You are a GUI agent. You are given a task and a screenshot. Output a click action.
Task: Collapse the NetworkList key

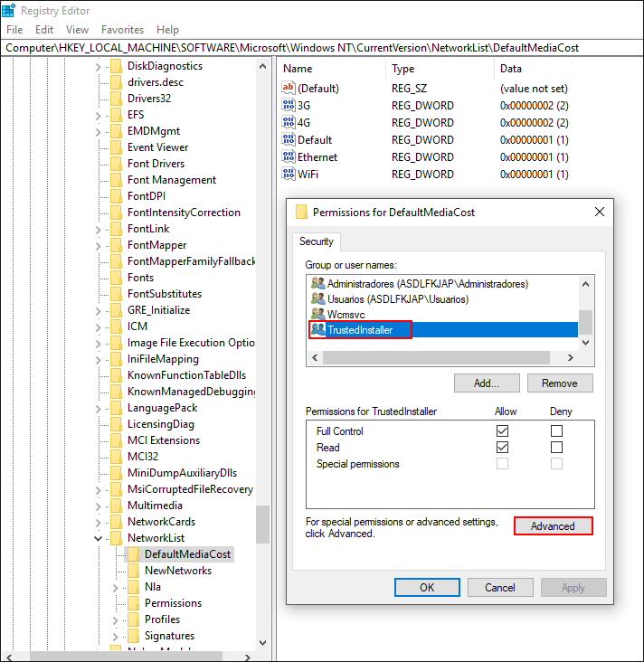point(98,538)
